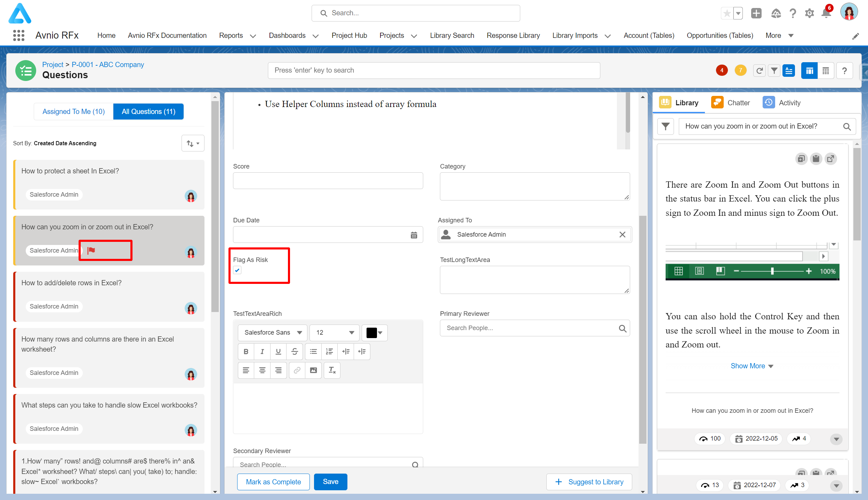Apply bold formatting in TestTextAreaRich
This screenshot has height=500, width=868.
point(246,352)
